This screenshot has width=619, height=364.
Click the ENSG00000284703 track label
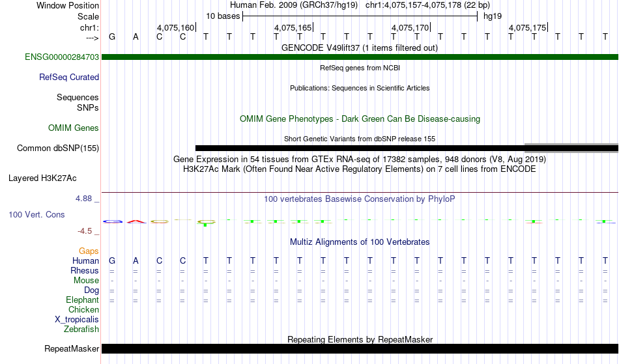pos(62,57)
